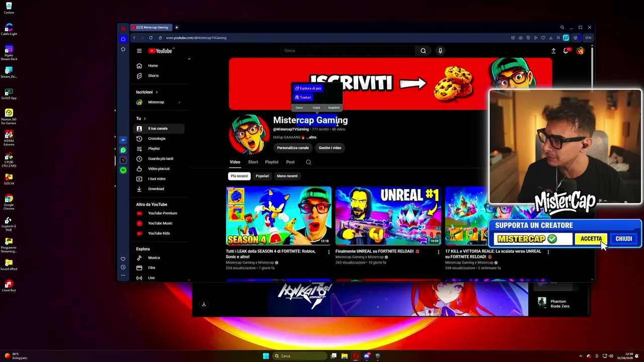
Task: Open Messenger in Opera sidebar
Action: click(123, 140)
